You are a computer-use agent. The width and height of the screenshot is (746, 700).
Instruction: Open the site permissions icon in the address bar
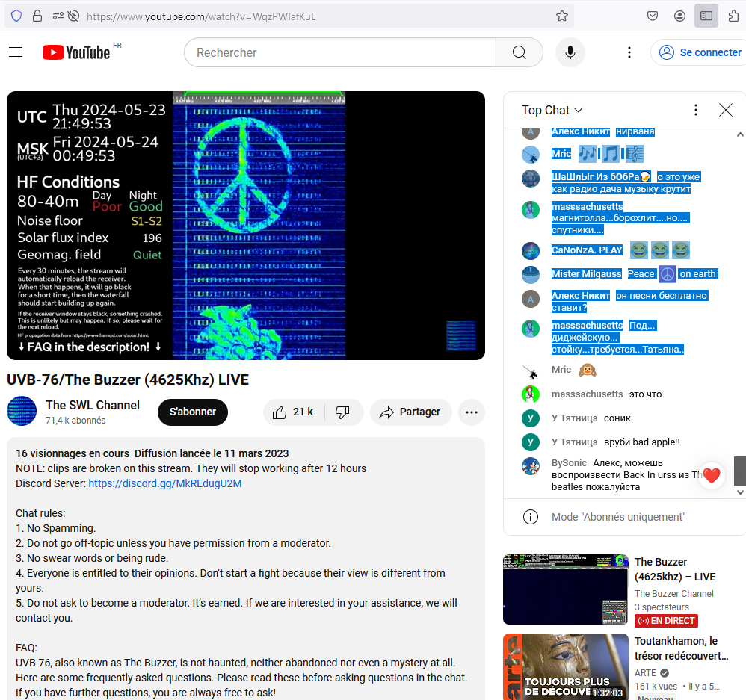point(58,16)
